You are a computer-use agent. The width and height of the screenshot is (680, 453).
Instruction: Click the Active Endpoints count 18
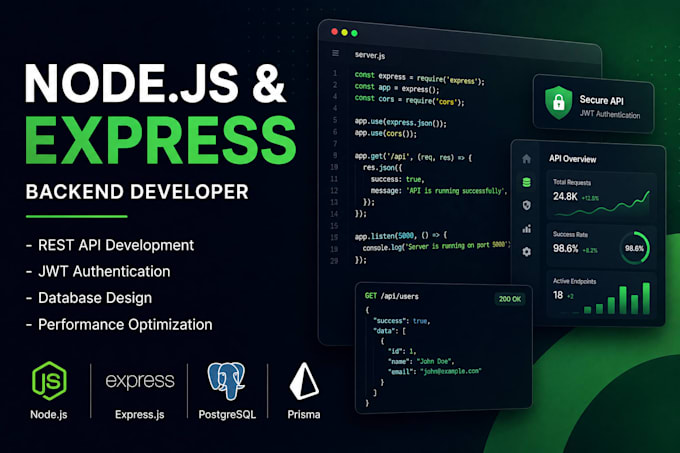pyautogui.click(x=558, y=295)
